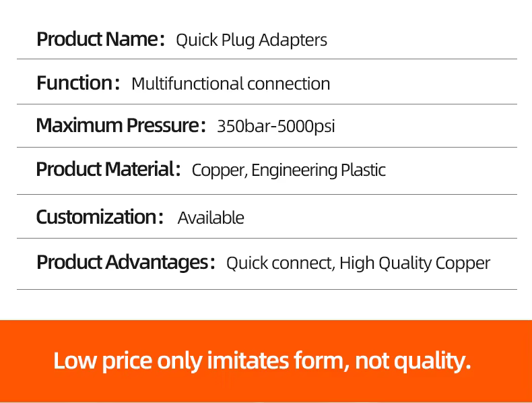
Task: Click the 'Quick connect,' advantage text
Action: [280, 263]
